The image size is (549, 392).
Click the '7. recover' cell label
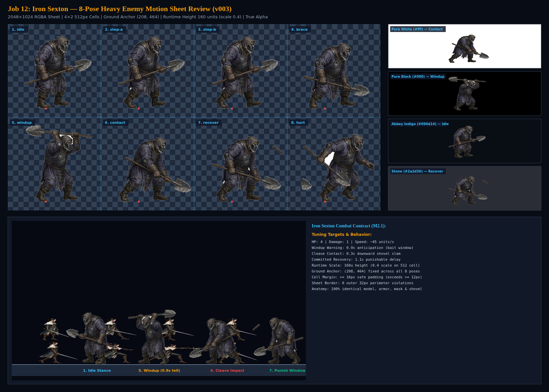(x=208, y=122)
